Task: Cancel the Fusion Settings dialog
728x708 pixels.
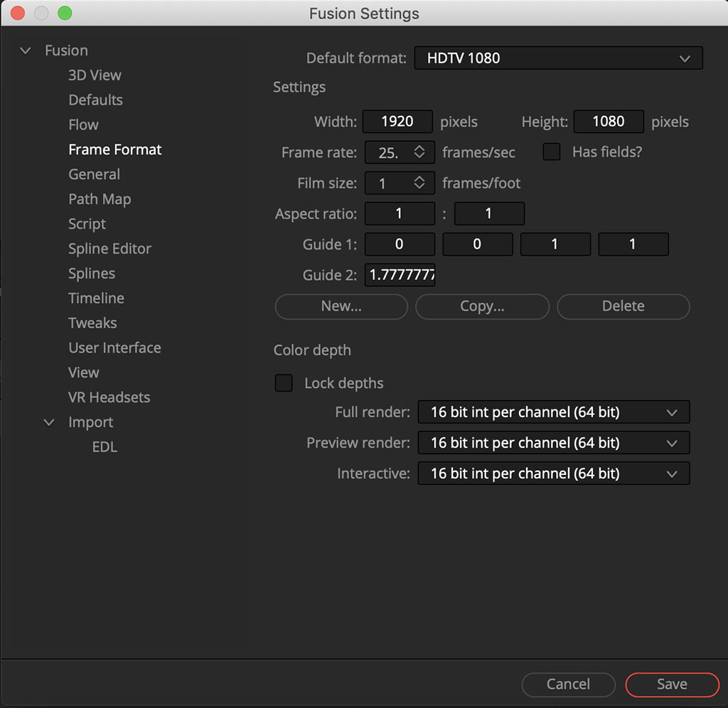Action: 568,685
